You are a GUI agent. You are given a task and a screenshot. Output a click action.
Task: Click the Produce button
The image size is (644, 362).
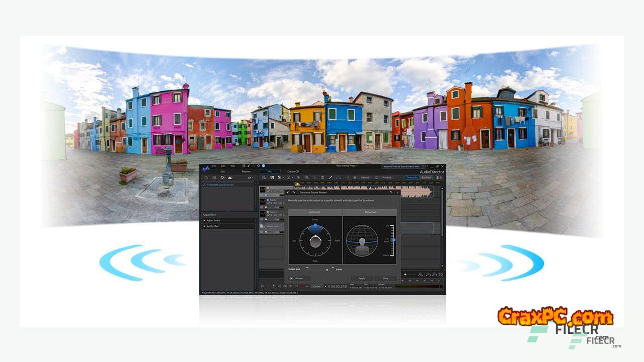click(386, 177)
